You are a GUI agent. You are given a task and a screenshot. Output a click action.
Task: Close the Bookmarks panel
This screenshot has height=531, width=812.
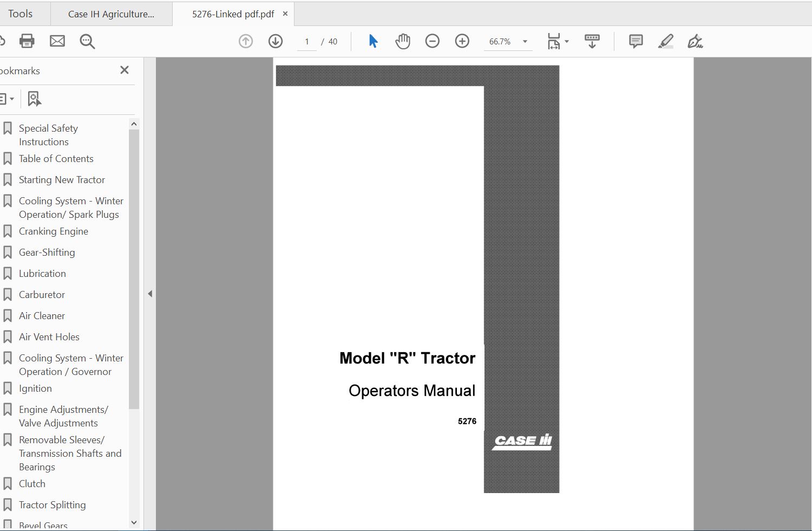125,70
